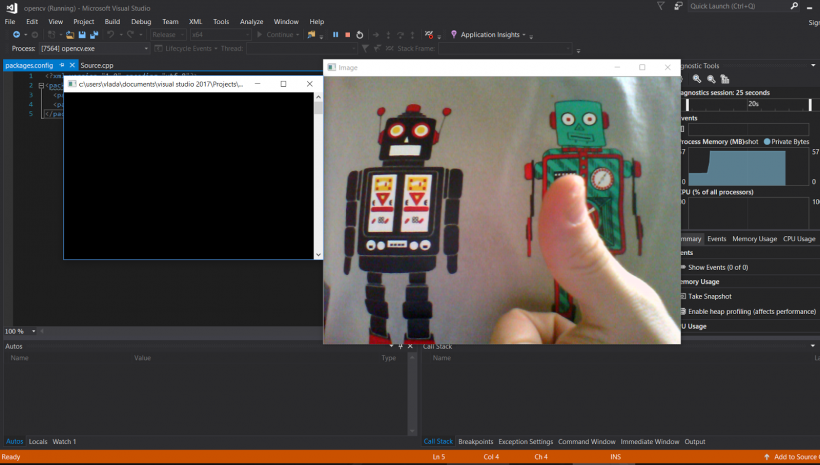Screen dimensions: 820x465
Task: Restart the debug session icon
Action: coord(359,34)
